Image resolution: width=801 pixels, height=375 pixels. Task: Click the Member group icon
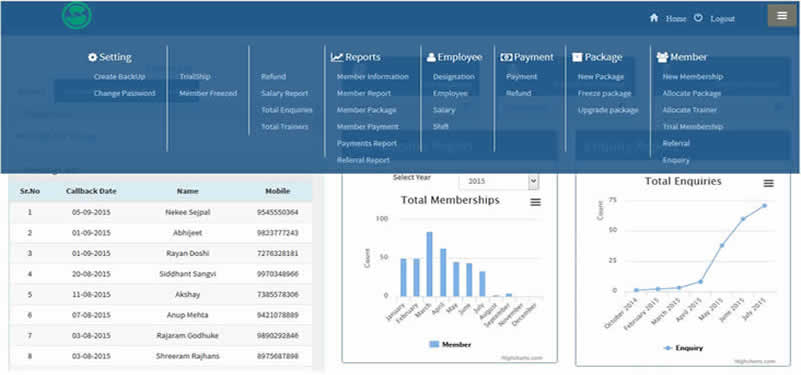tap(662, 58)
